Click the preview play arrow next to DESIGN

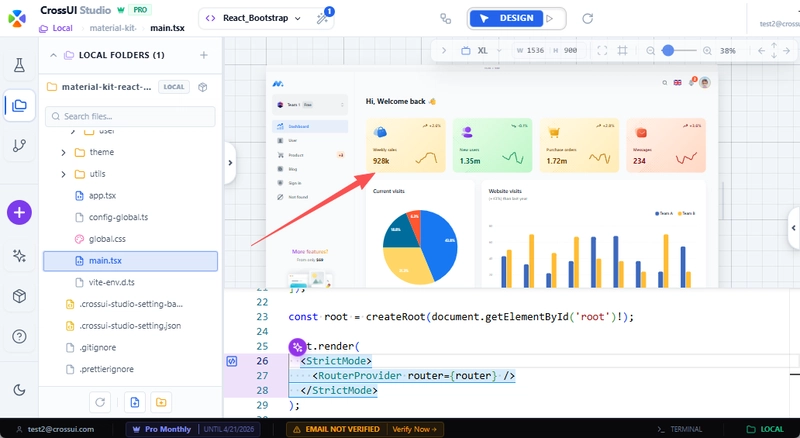click(550, 18)
